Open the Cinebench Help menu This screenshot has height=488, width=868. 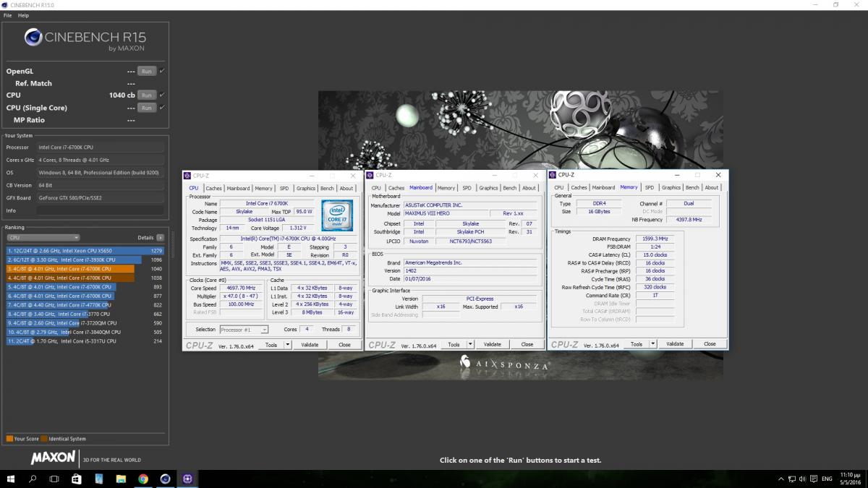[x=24, y=15]
